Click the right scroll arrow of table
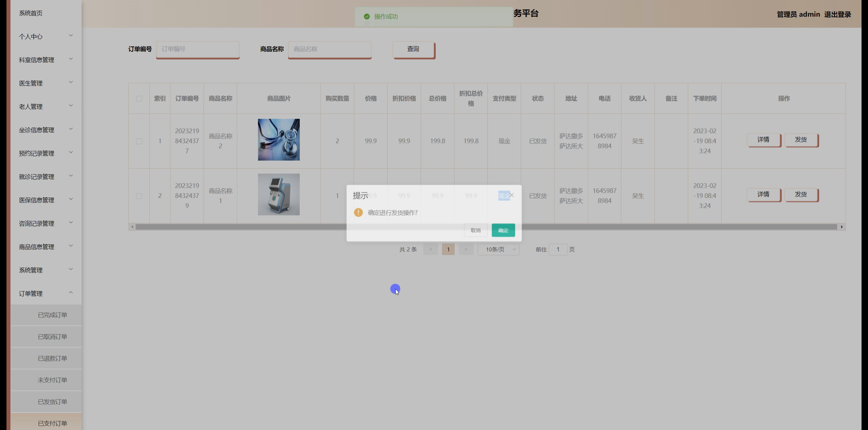The width and height of the screenshot is (868, 430). pyautogui.click(x=842, y=227)
